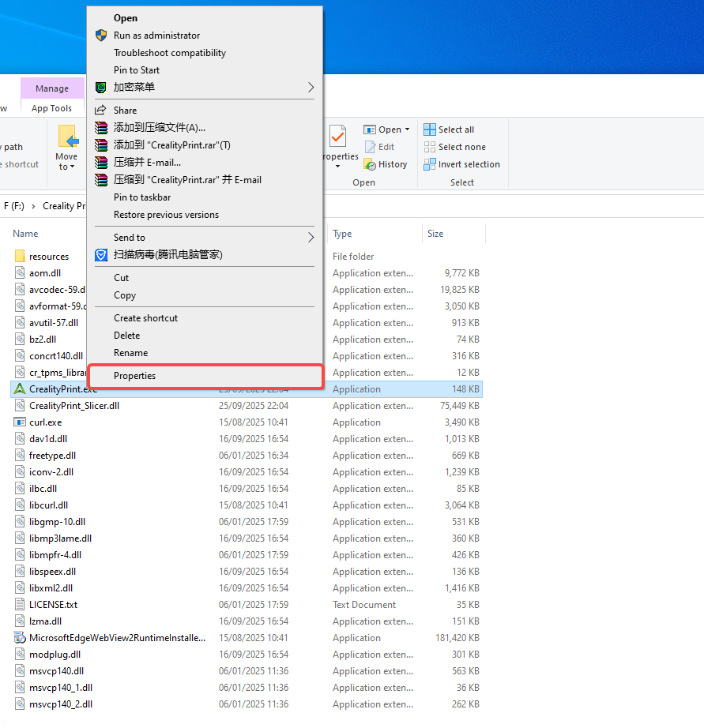The width and height of the screenshot is (704, 728).
Task: Click the Invert selection icon
Action: click(430, 164)
